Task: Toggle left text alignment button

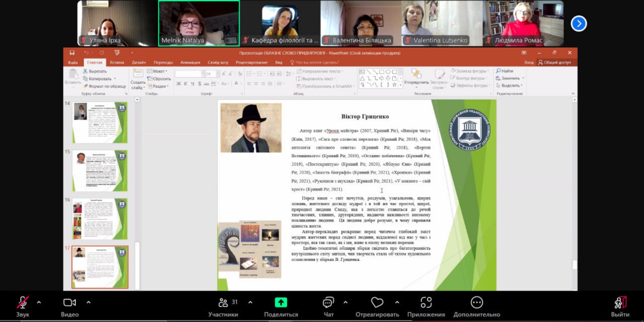Action: 249,84
